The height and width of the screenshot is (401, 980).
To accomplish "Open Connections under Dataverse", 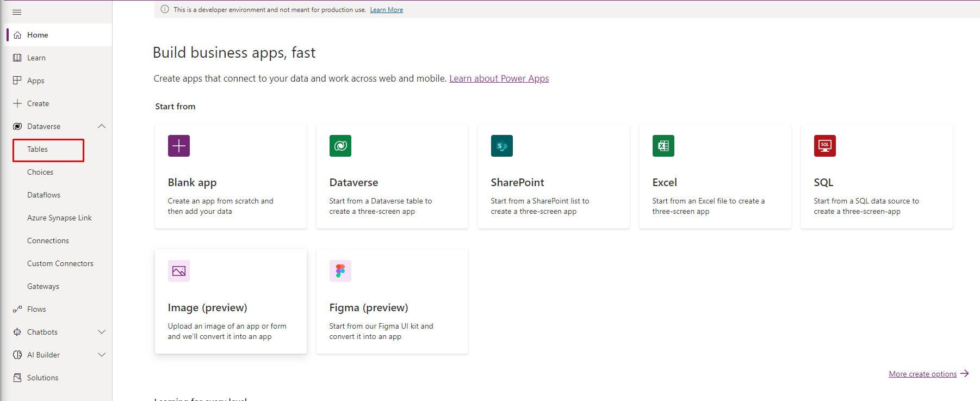I will [48, 240].
